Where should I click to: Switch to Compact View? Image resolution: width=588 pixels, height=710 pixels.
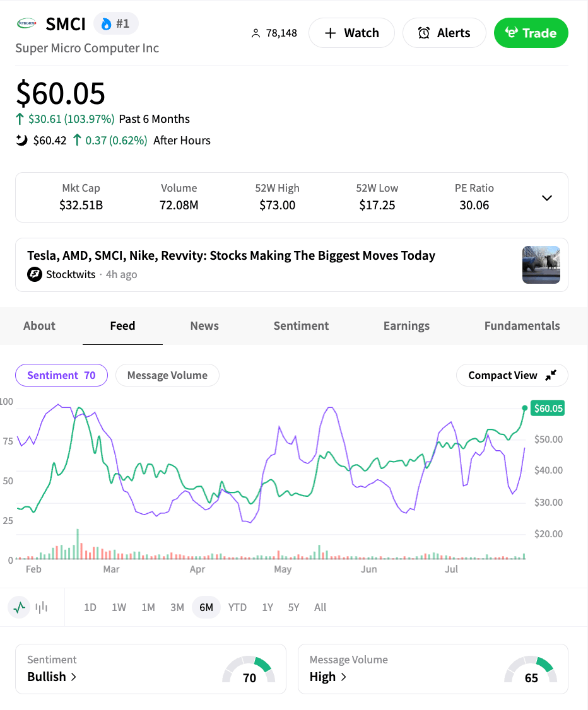click(512, 375)
